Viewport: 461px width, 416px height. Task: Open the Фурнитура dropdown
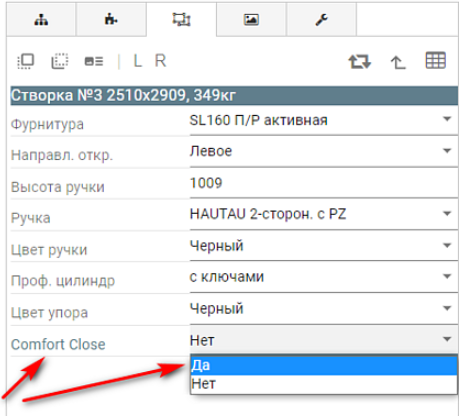pyautogui.click(x=324, y=120)
